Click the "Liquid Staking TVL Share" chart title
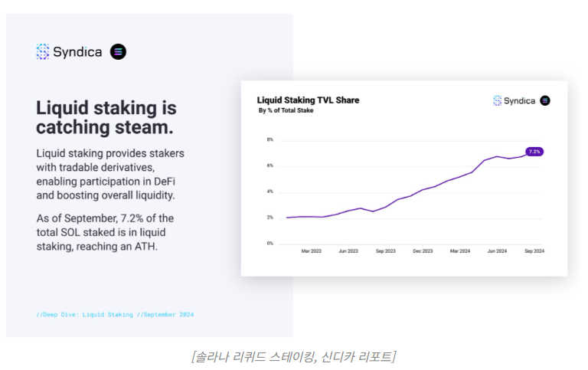The image size is (588, 370). [308, 100]
